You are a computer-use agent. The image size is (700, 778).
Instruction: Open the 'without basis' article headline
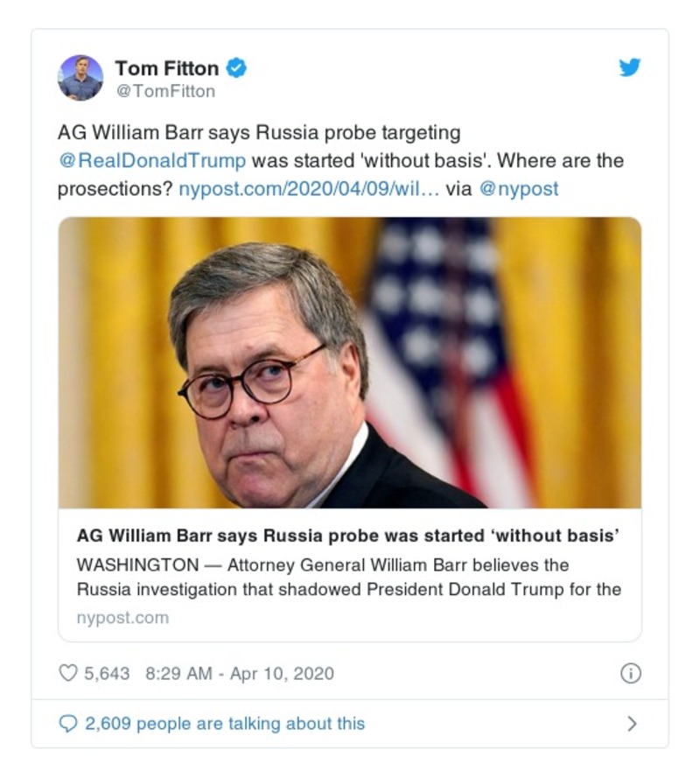(348, 536)
